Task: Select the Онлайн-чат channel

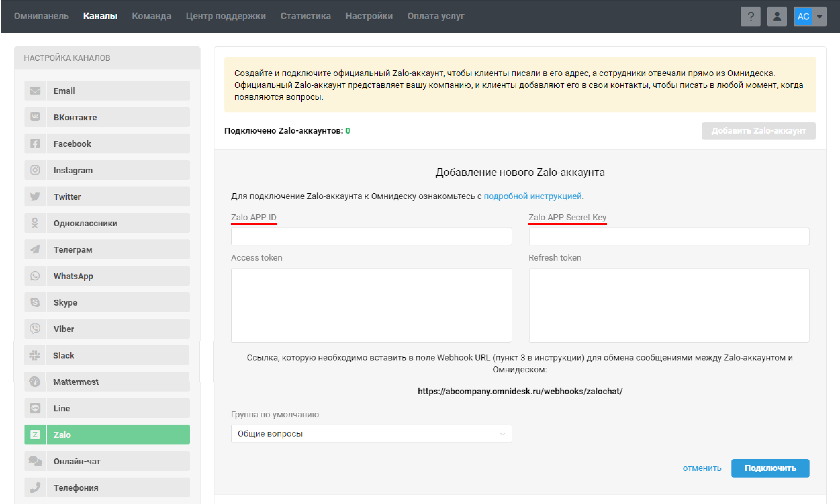Action: pos(107,462)
